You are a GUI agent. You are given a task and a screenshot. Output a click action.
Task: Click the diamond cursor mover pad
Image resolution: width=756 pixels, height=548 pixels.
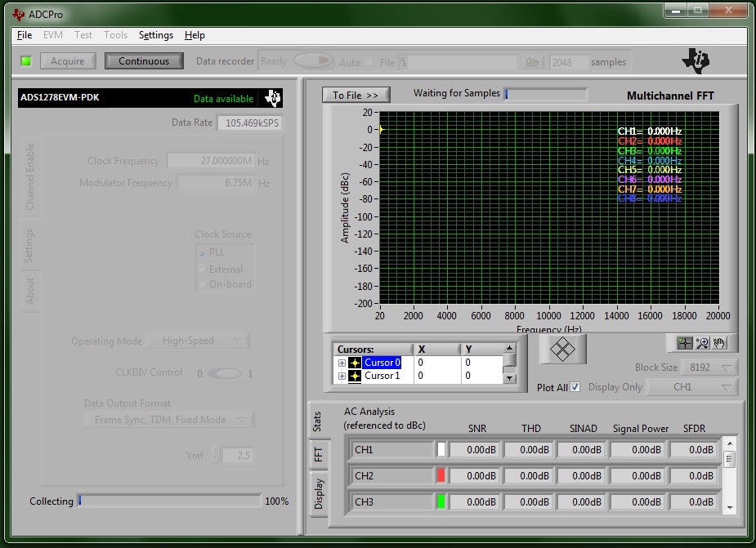click(x=562, y=350)
